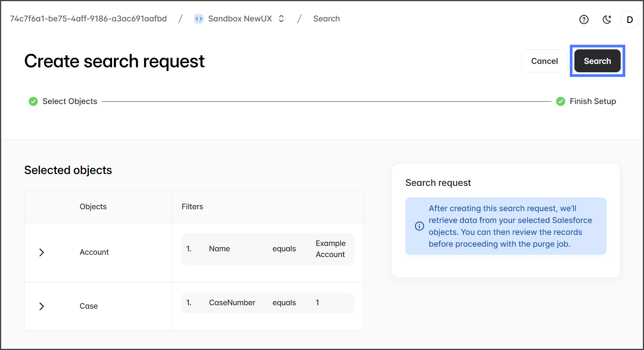Click the Sandbox NewUX code icon
This screenshot has height=350, width=644.
199,19
